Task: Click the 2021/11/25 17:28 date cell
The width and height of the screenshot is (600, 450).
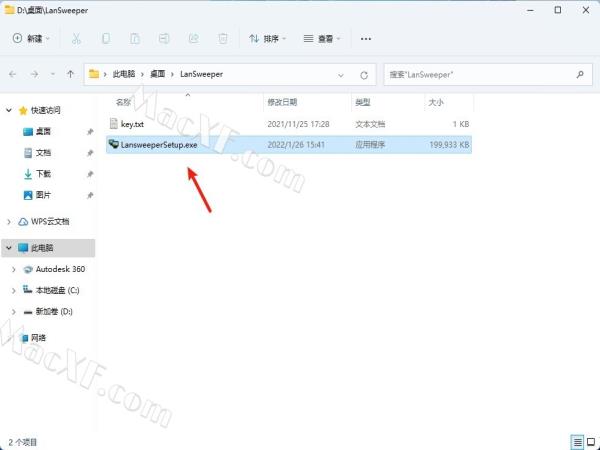Action: (298, 124)
